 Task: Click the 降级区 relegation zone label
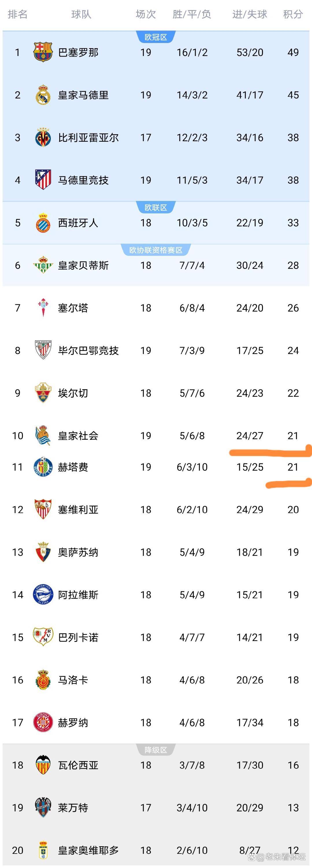[156, 750]
